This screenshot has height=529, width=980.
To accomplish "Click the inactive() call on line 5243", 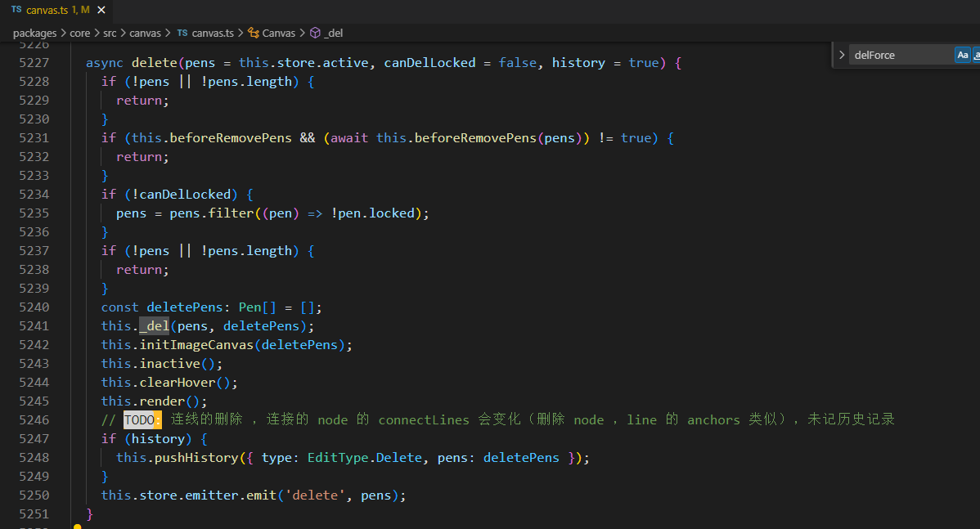I will (x=177, y=364).
